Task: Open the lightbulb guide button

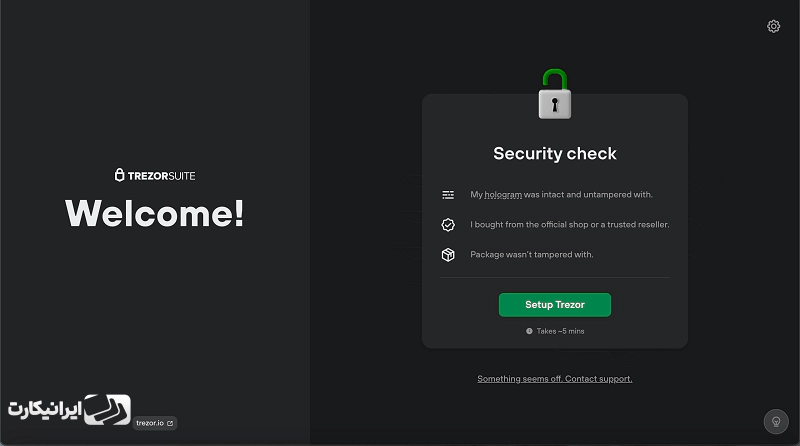Action: (x=776, y=422)
